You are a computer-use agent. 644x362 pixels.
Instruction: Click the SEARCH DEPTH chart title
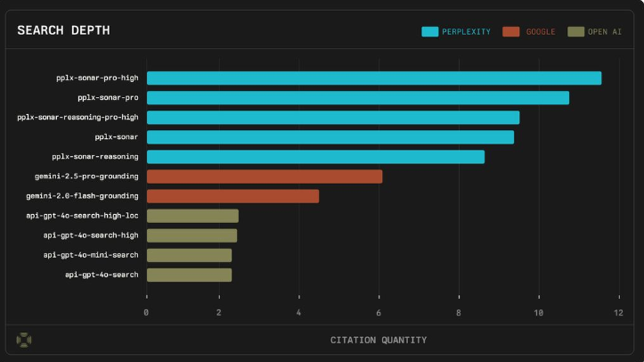tap(63, 31)
